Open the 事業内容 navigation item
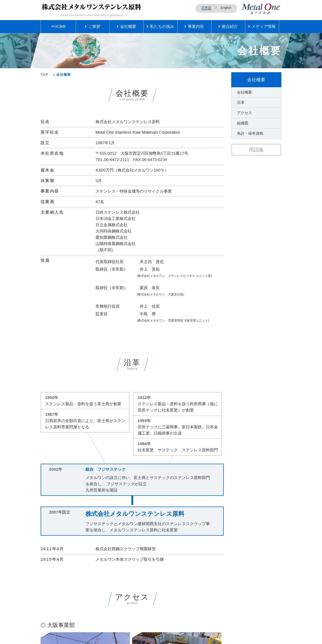 (x=194, y=27)
